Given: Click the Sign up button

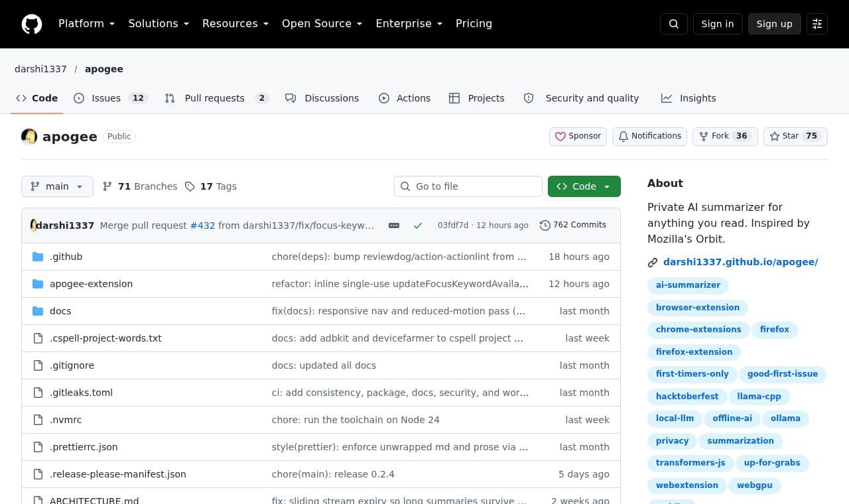Looking at the screenshot, I should click(x=775, y=24).
